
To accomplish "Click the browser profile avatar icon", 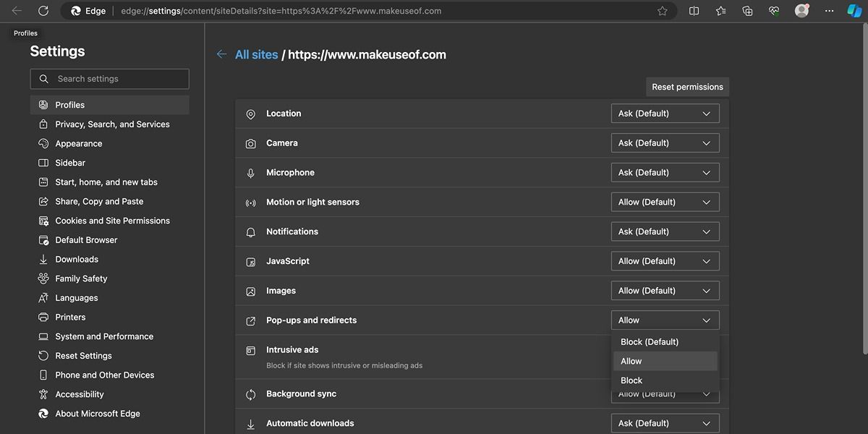I will (x=802, y=11).
